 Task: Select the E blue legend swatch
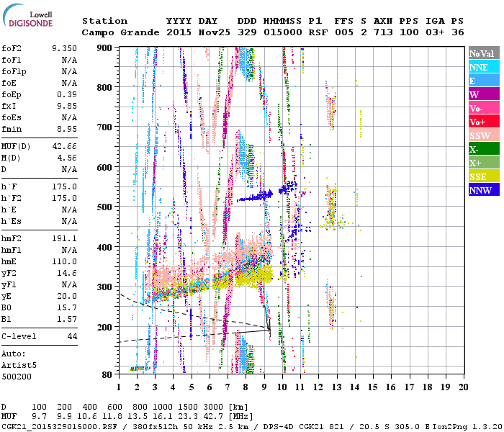pyautogui.click(x=484, y=81)
